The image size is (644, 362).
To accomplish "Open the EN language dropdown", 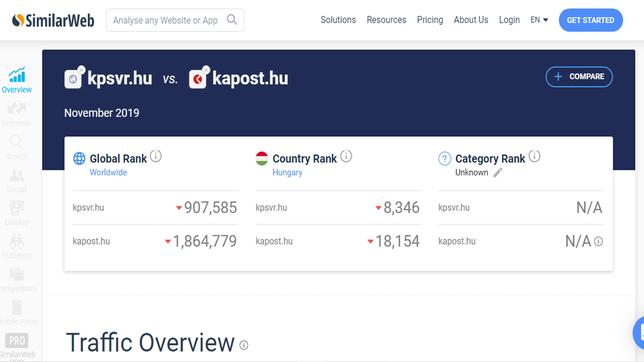I will [539, 20].
